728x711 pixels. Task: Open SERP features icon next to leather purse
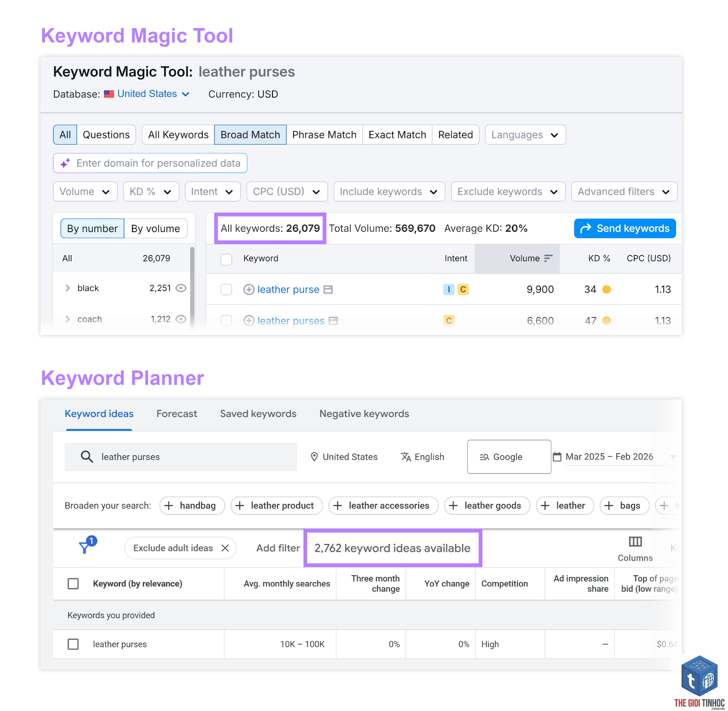coord(328,289)
